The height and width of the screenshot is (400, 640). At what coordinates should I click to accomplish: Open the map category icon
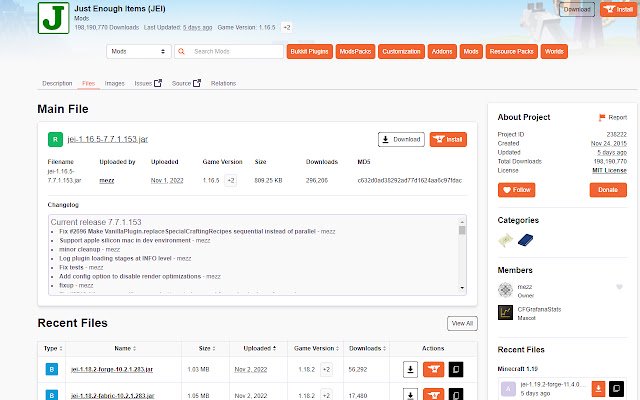click(x=506, y=240)
